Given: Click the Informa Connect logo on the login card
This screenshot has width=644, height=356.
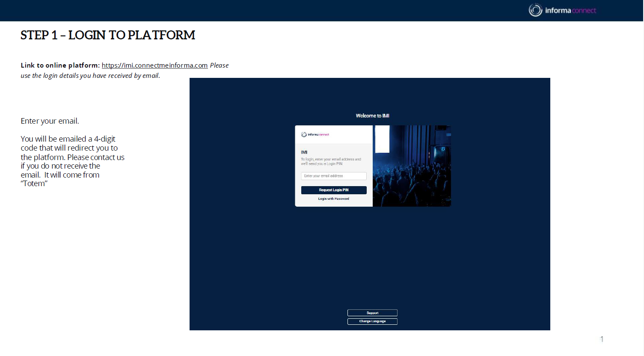Looking at the screenshot, I should click(315, 134).
